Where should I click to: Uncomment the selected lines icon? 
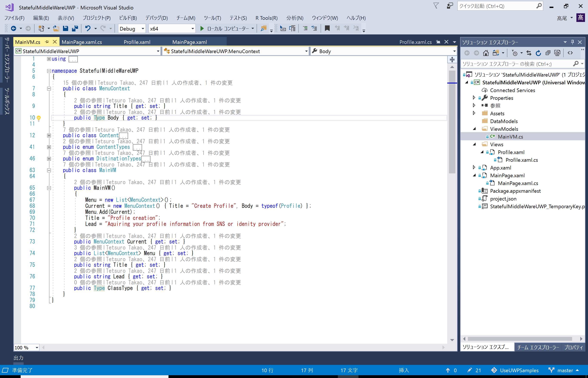[314, 28]
